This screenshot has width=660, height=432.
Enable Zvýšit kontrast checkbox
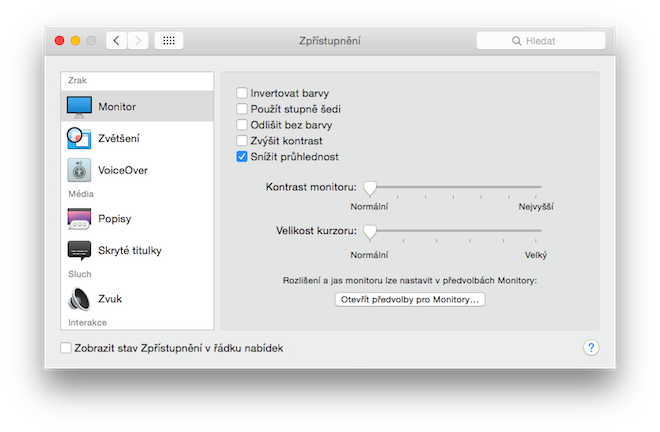pos(241,141)
